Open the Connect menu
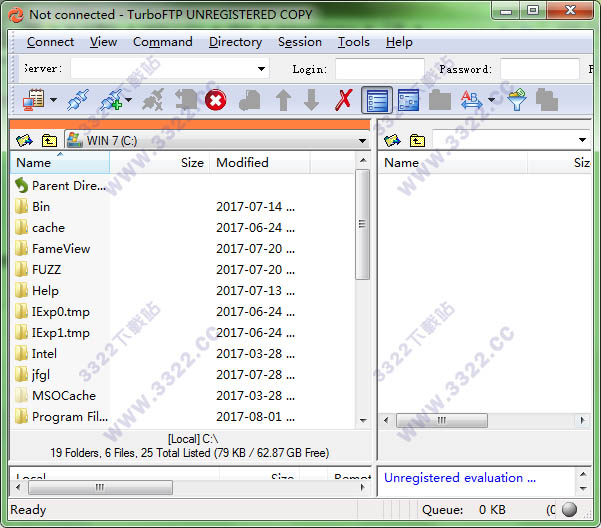Screen dimensions: 601x528 point(50,42)
